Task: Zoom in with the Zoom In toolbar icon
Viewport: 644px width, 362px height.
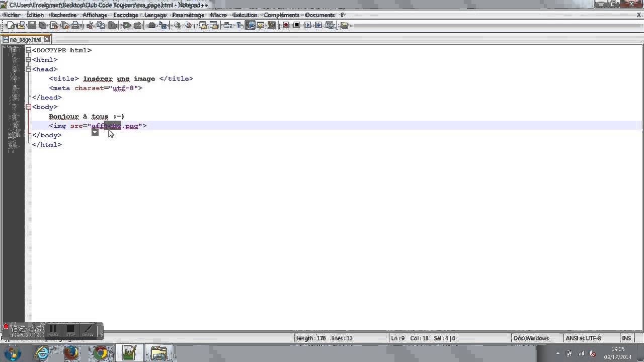Action: coord(178,25)
